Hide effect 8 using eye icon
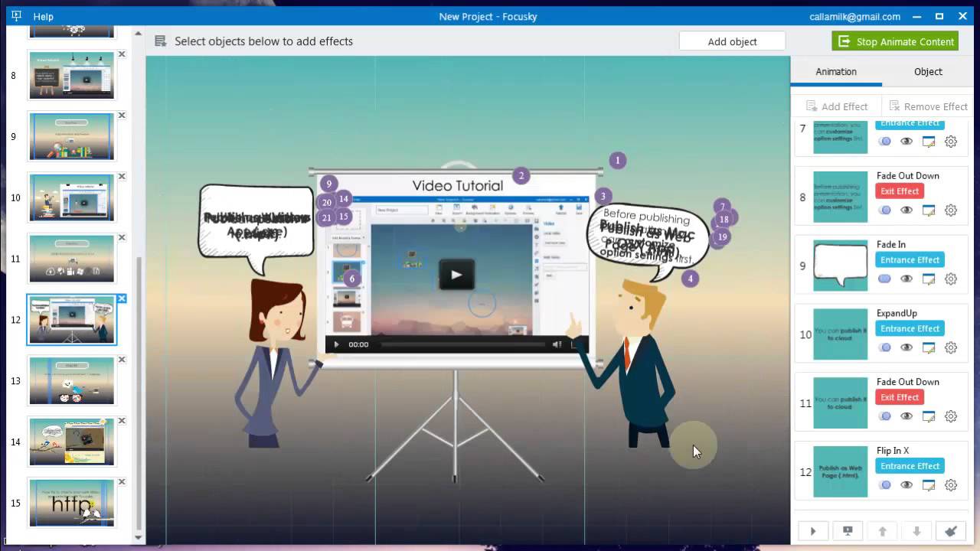 [906, 210]
